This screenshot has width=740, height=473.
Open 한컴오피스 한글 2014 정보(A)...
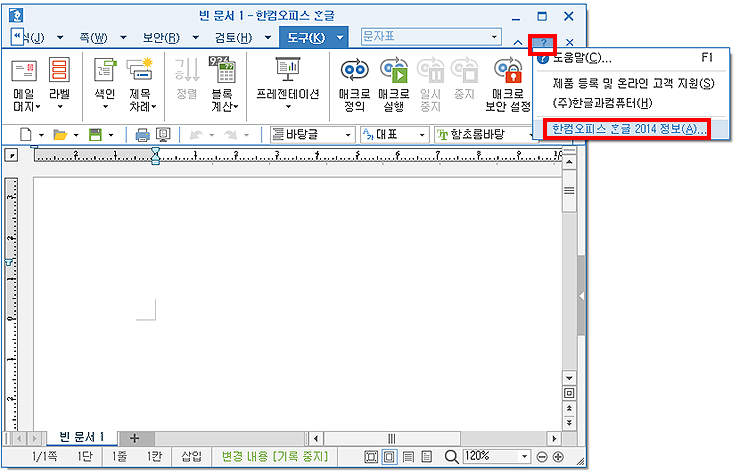(632, 129)
